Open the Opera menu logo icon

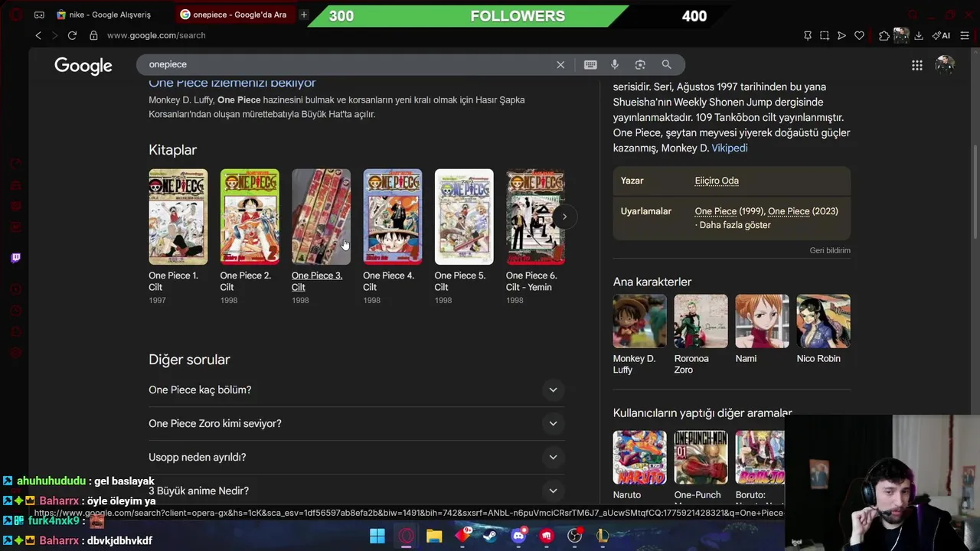(x=16, y=15)
